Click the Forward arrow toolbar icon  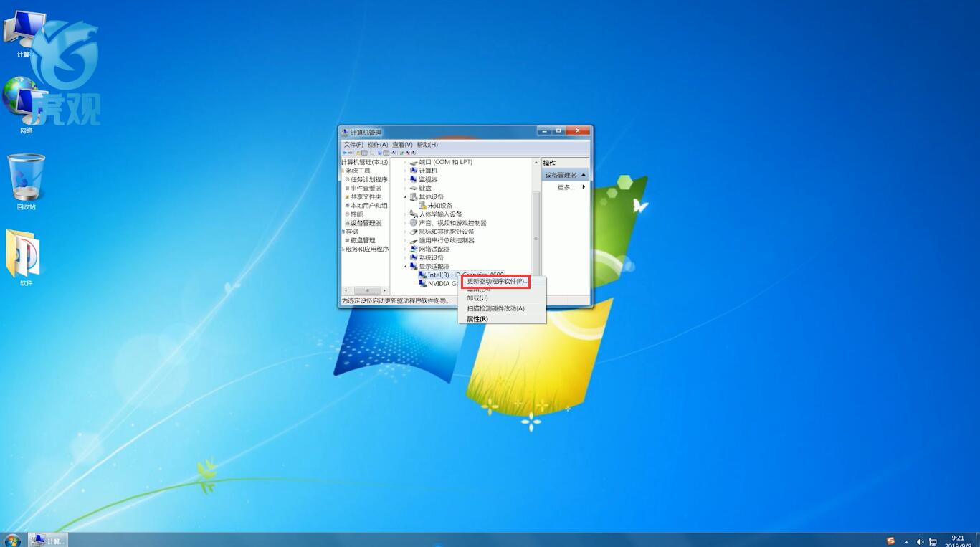(350, 153)
